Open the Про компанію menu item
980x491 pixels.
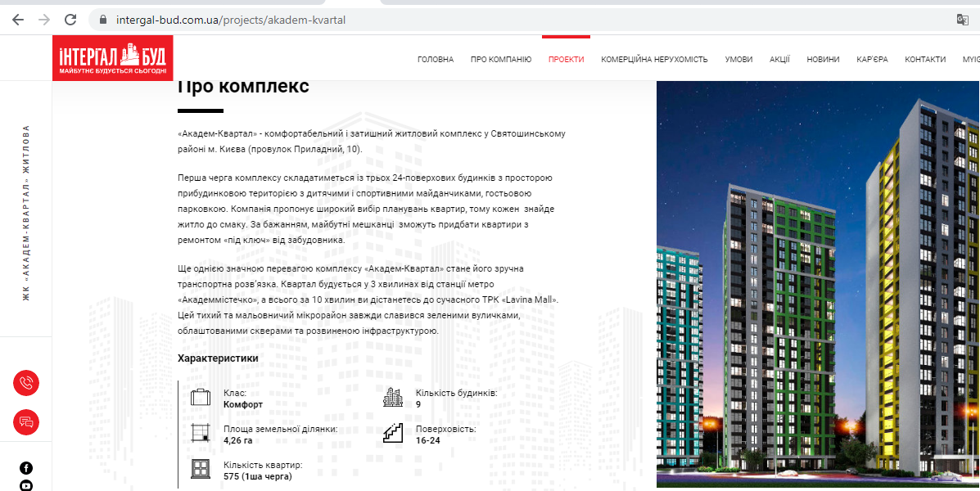500,60
